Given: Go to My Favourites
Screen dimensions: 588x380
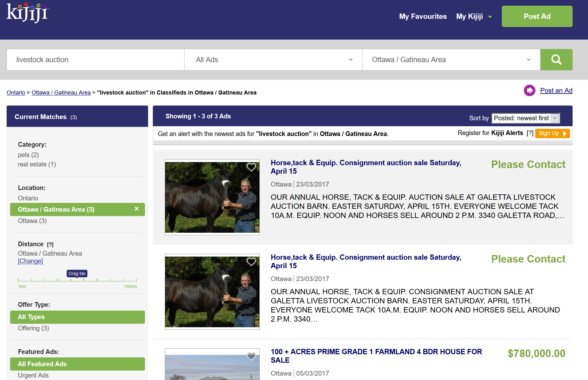Looking at the screenshot, I should point(423,16).
